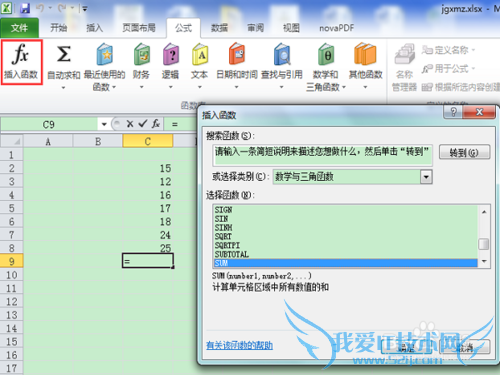Image resolution: width=500 pixels, height=375 pixels.
Task: Click the formula bar fx insert function icon
Action: 156,124
